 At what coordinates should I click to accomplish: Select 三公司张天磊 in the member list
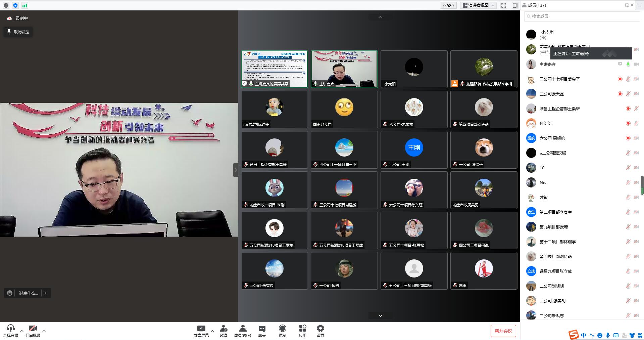[x=551, y=94]
